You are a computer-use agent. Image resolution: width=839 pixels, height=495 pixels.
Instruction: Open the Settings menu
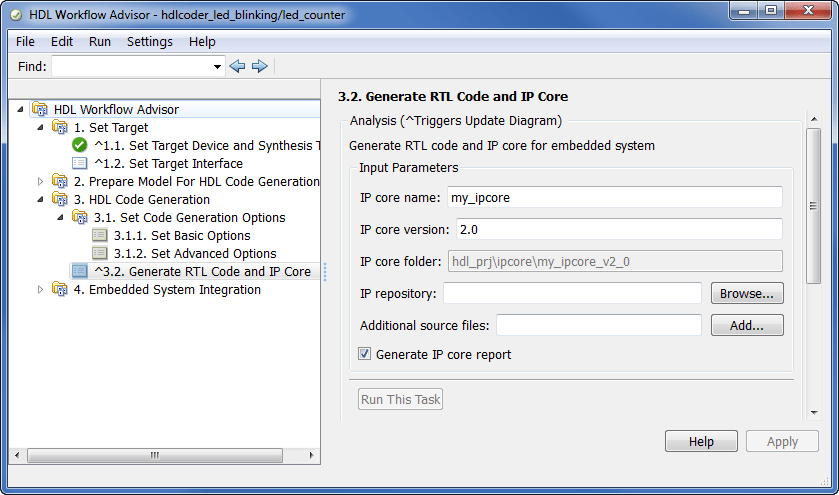coord(150,41)
